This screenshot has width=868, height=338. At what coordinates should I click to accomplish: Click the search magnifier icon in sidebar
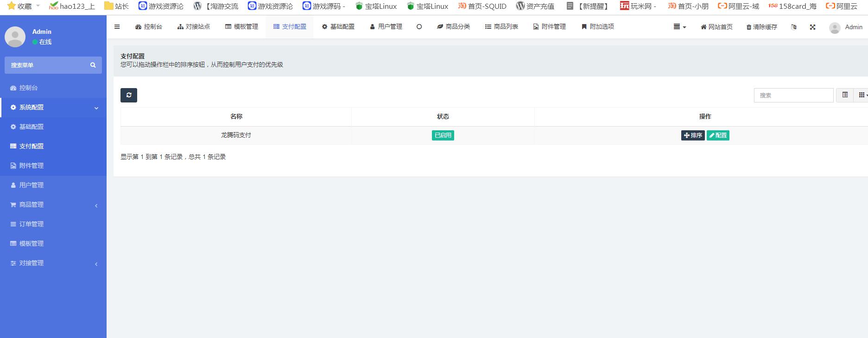tap(93, 65)
